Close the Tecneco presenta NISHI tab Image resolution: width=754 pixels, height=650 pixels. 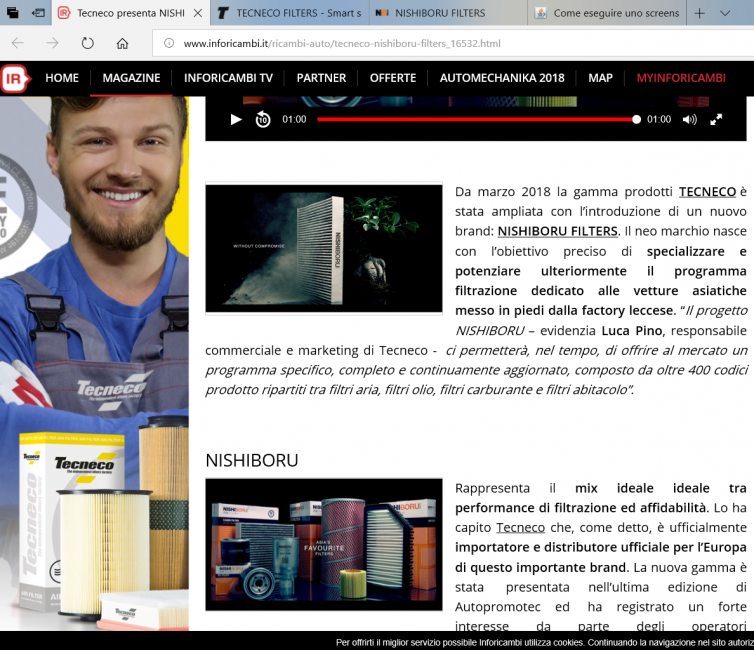tap(198, 13)
